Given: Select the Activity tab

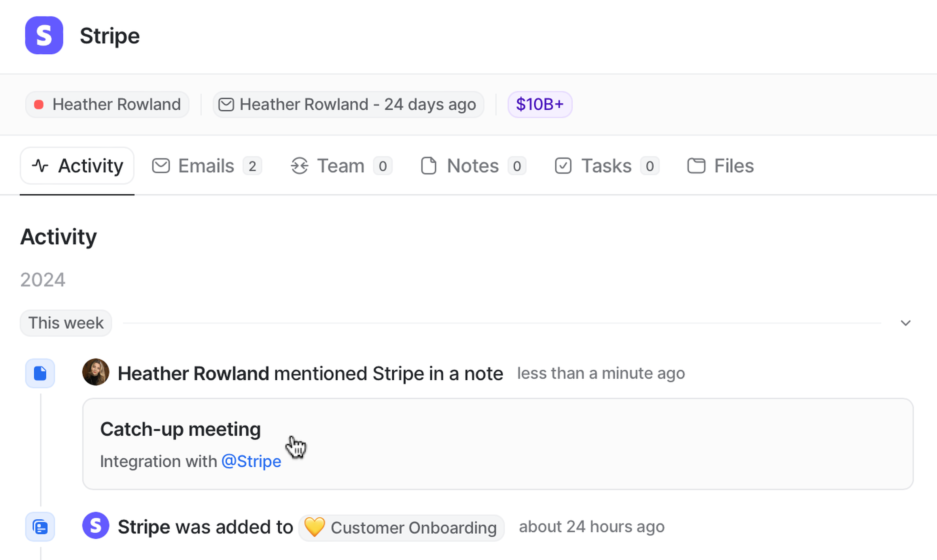Looking at the screenshot, I should point(77,166).
